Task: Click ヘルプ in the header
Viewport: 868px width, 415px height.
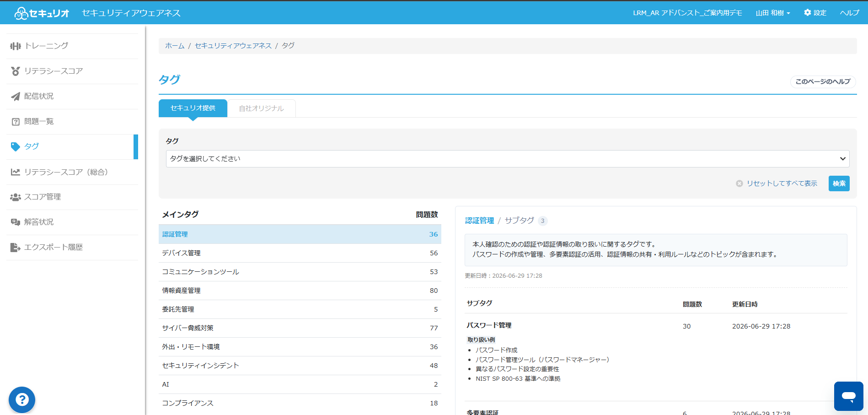Action: pyautogui.click(x=850, y=13)
